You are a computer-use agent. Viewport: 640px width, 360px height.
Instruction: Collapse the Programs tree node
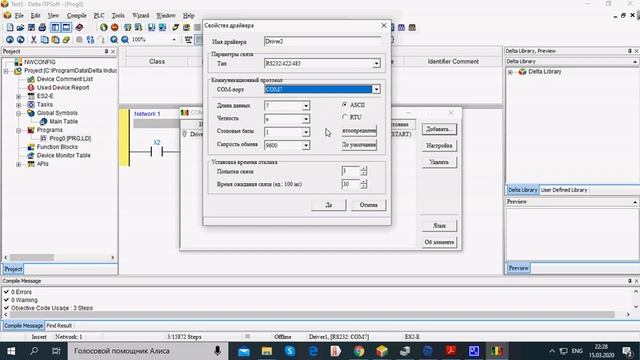pos(18,130)
